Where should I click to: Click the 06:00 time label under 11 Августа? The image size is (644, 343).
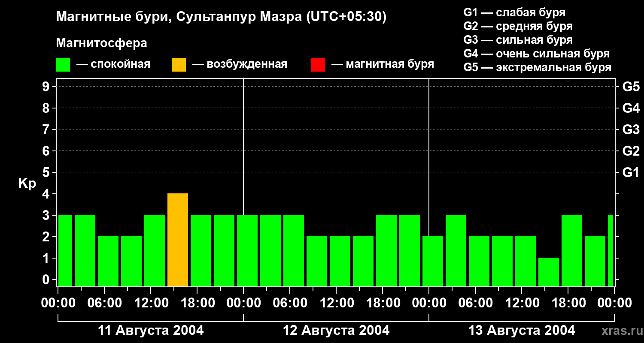tap(105, 303)
